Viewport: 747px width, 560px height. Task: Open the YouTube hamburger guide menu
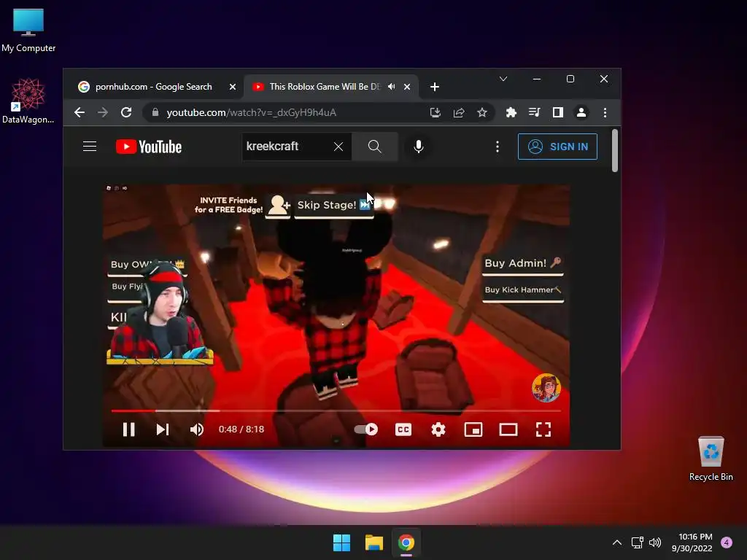(90, 146)
